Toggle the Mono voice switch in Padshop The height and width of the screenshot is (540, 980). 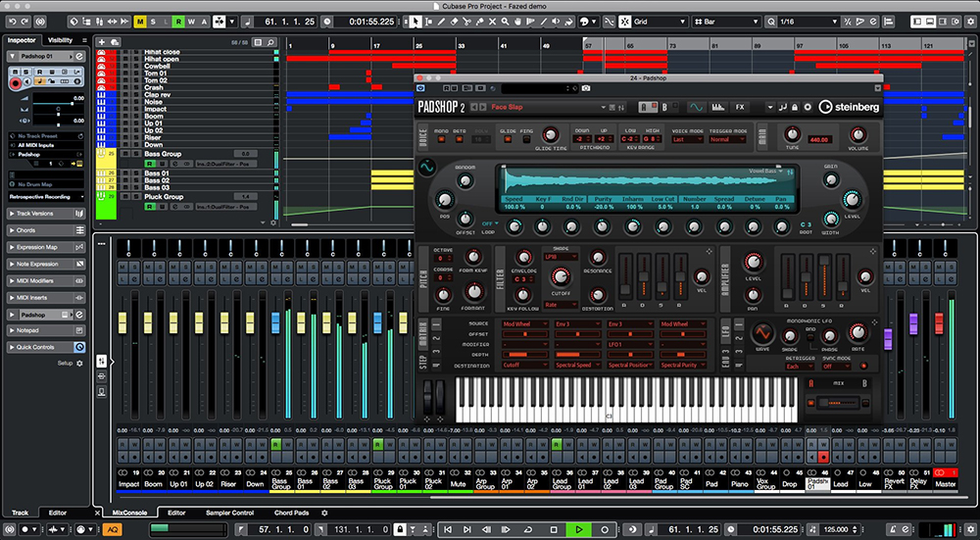442,139
